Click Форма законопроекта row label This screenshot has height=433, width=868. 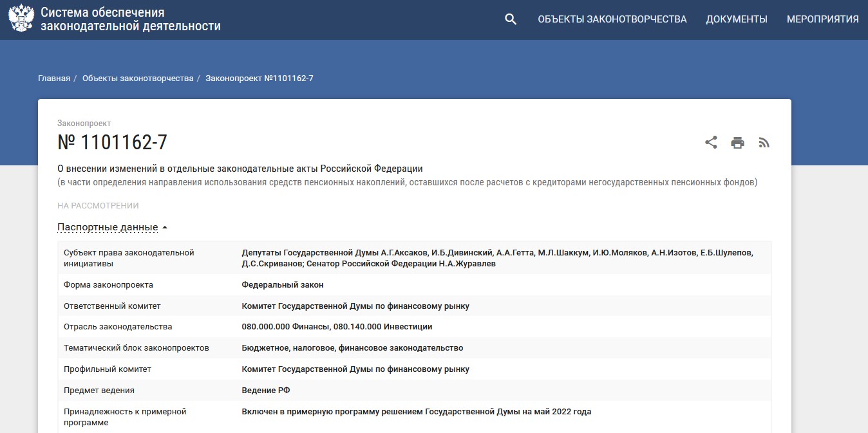click(x=108, y=284)
